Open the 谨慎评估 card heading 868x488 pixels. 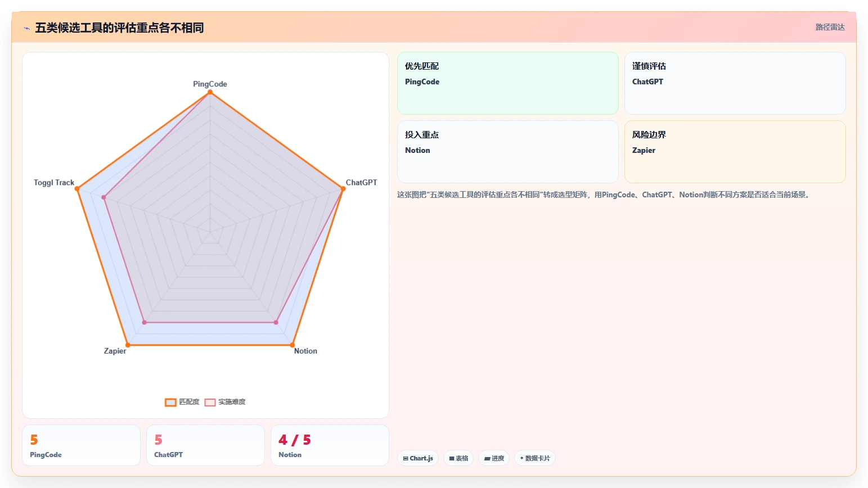point(649,66)
